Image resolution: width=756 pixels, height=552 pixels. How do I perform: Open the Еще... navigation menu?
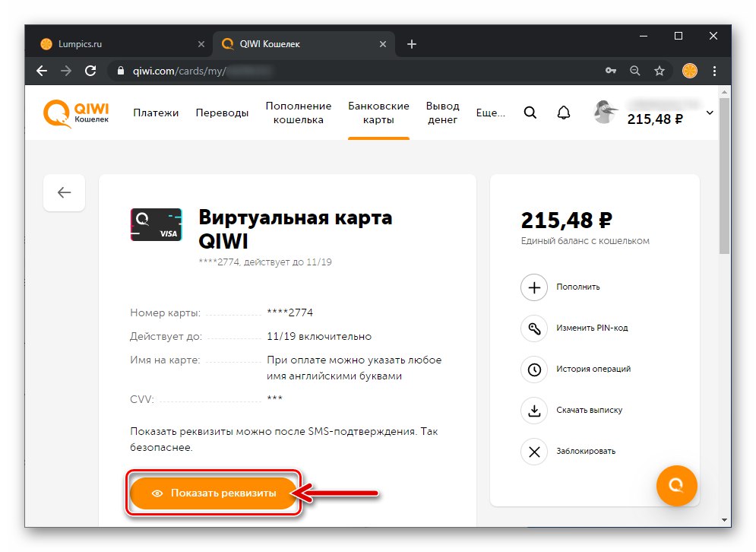(x=490, y=113)
